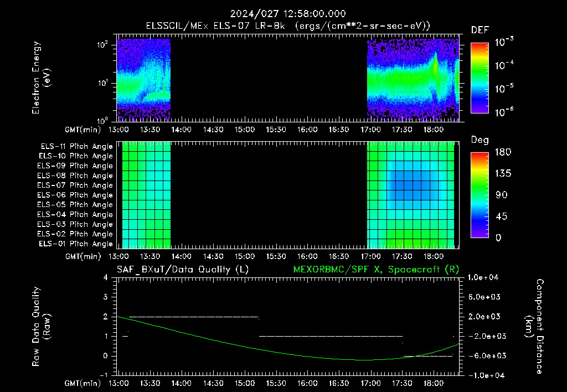The height and width of the screenshot is (392, 567).
Task: Select the ELS-10 Pitch Angle row label
Action: [76, 156]
